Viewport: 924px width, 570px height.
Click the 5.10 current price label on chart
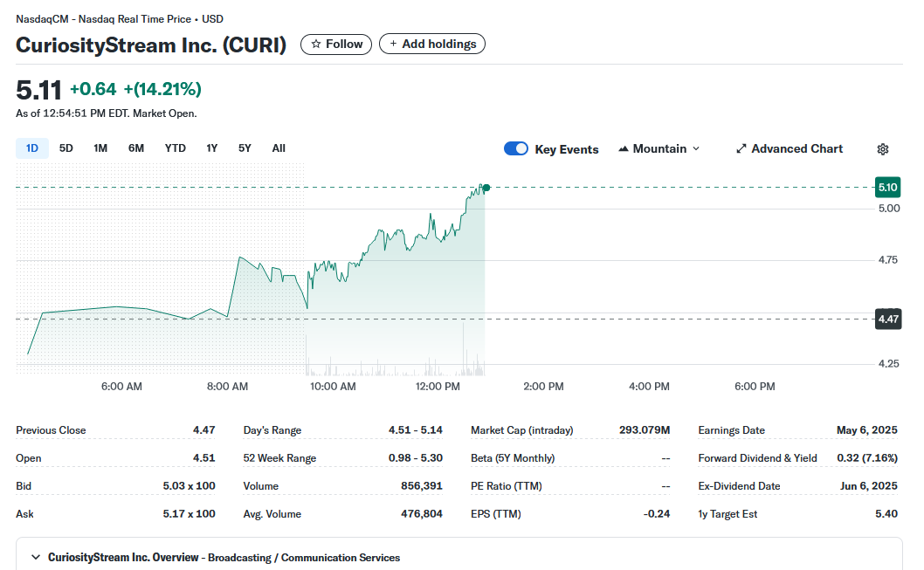[887, 188]
